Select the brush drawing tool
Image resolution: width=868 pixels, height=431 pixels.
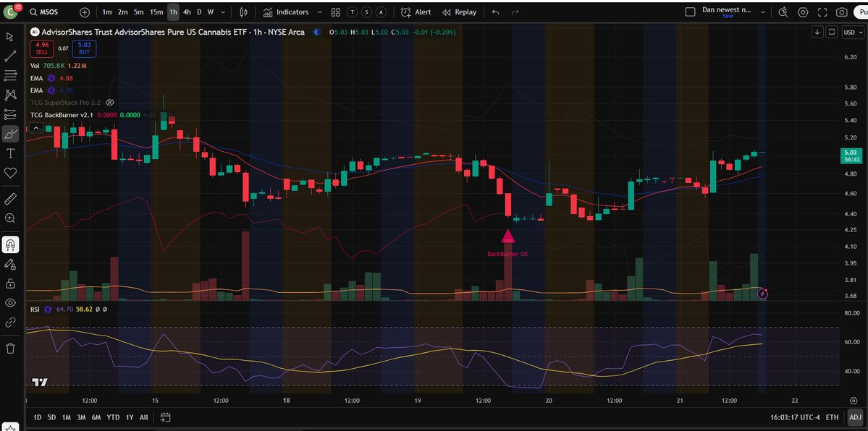pos(10,133)
